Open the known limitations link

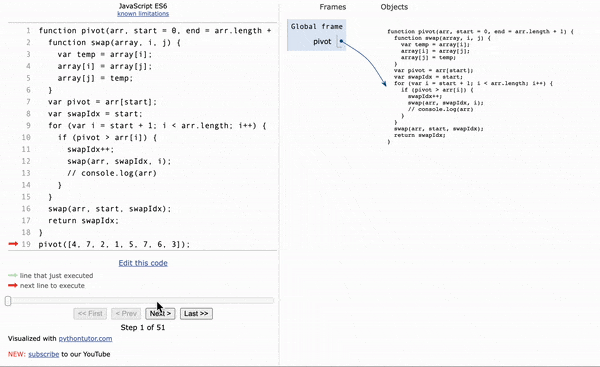coord(143,13)
